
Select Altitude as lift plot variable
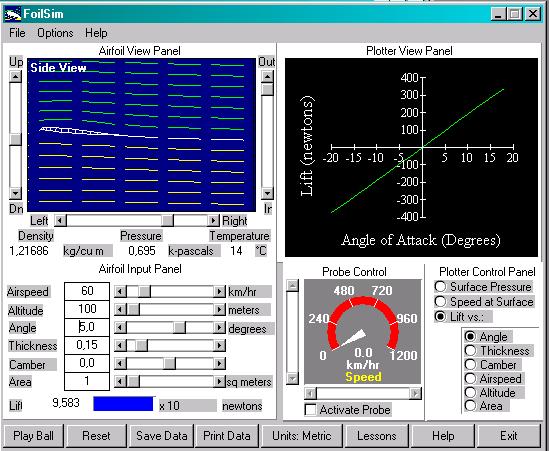point(470,393)
